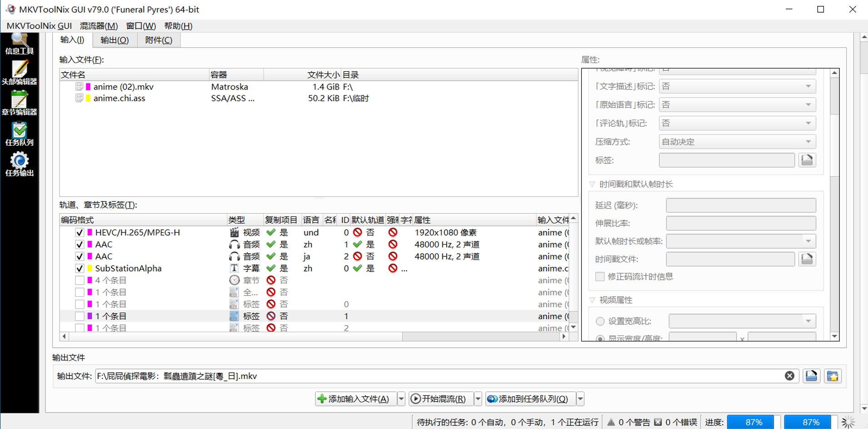This screenshot has width=868, height=429.
Task: Click green check icon in HEVC copy column
Action: click(271, 232)
